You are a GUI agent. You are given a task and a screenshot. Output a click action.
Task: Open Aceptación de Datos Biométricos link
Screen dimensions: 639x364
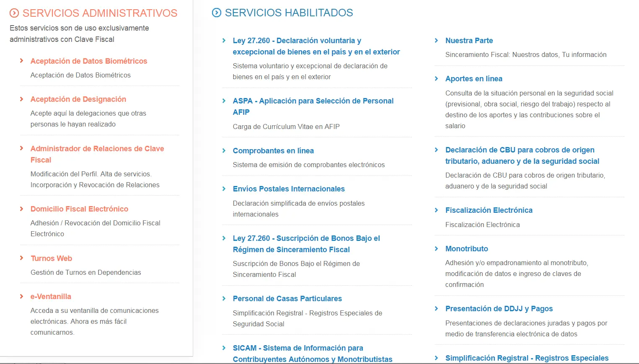tap(89, 61)
